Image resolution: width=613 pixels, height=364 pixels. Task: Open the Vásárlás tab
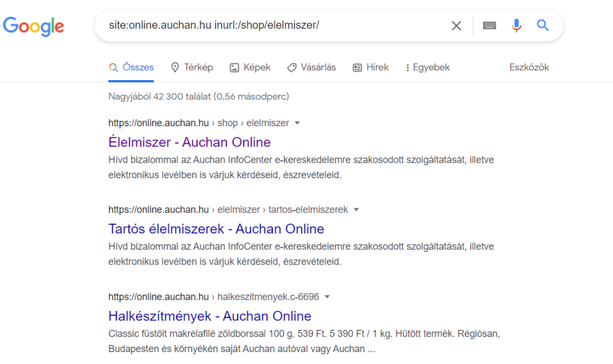click(x=311, y=68)
